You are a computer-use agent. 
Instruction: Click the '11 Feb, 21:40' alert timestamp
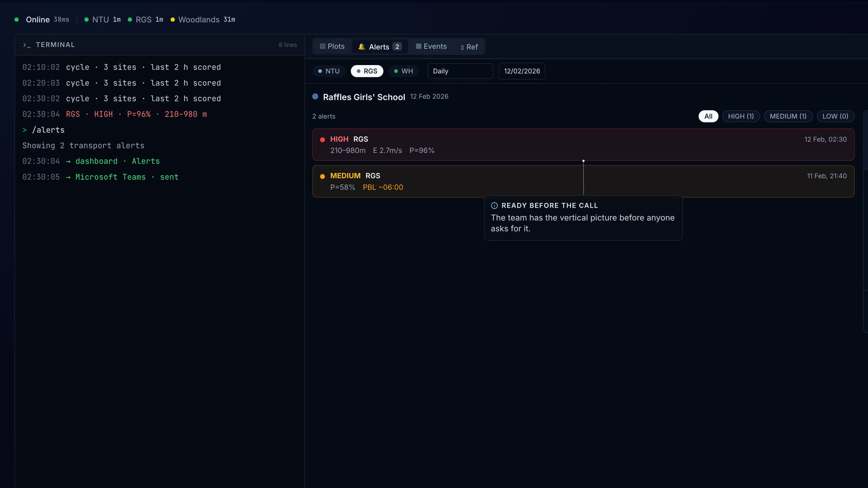click(827, 176)
